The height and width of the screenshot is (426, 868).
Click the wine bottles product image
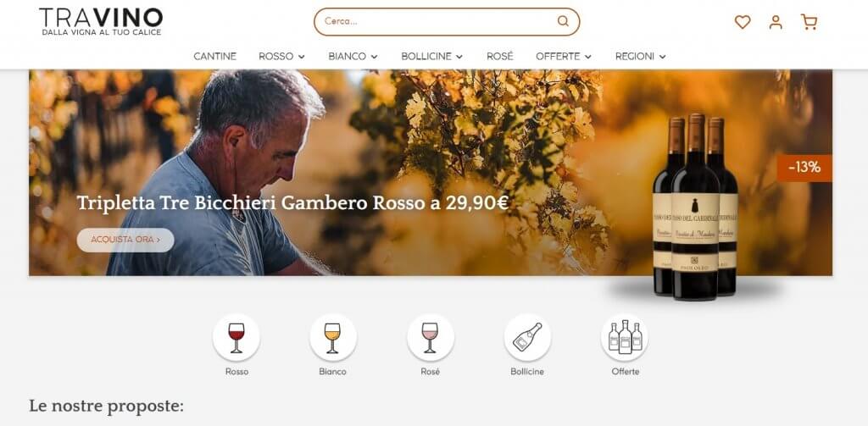pyautogui.click(x=695, y=207)
